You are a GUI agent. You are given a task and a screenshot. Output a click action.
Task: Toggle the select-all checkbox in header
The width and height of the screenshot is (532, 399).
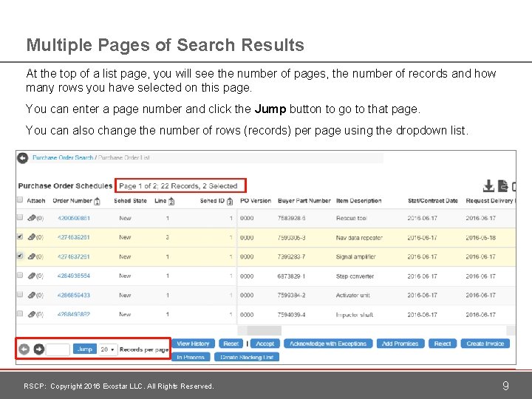click(20, 199)
